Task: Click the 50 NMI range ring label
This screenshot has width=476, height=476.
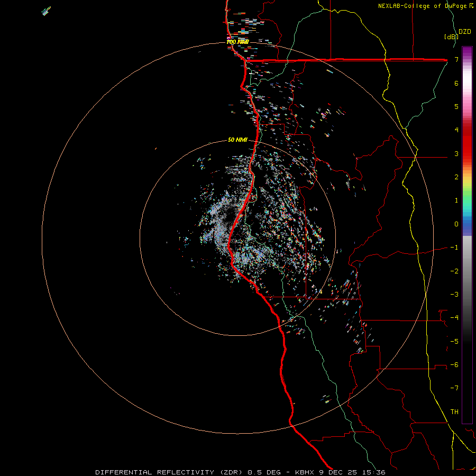Action: click(237, 140)
